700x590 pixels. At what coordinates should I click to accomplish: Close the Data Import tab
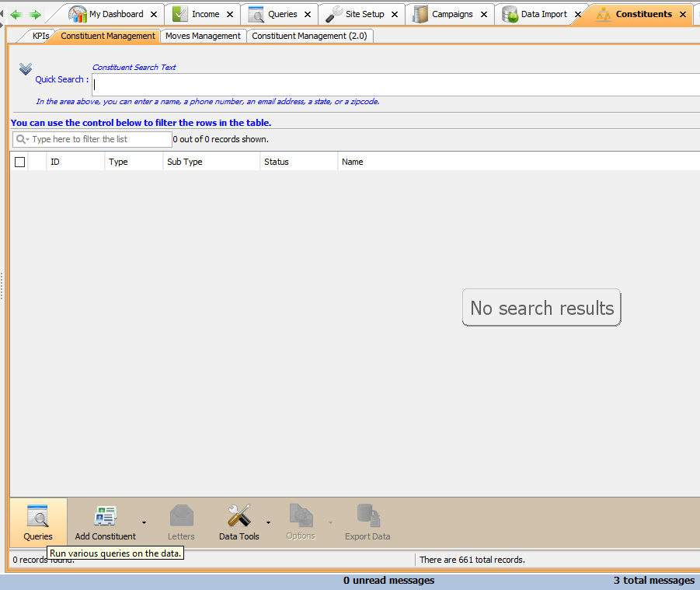click(x=578, y=14)
